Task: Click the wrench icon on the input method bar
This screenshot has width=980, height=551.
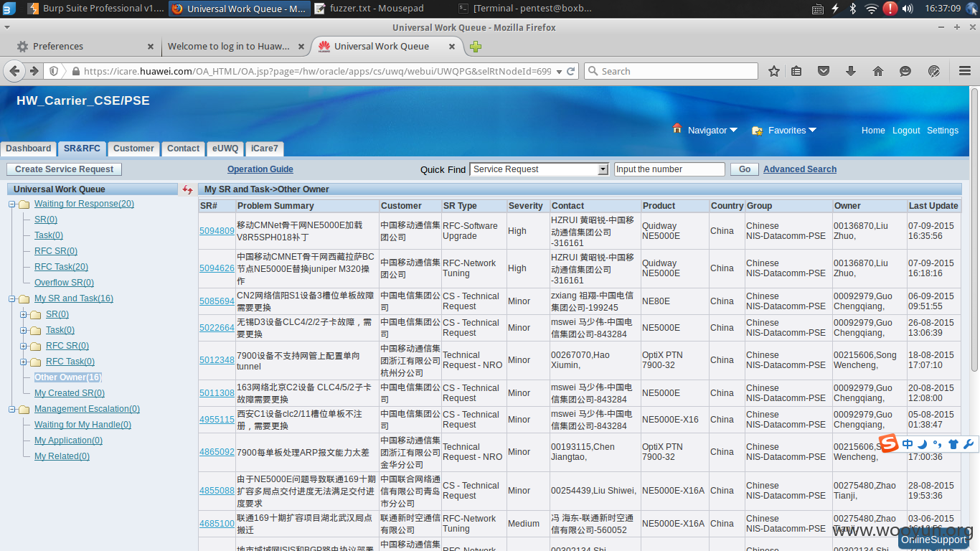Action: [x=969, y=444]
